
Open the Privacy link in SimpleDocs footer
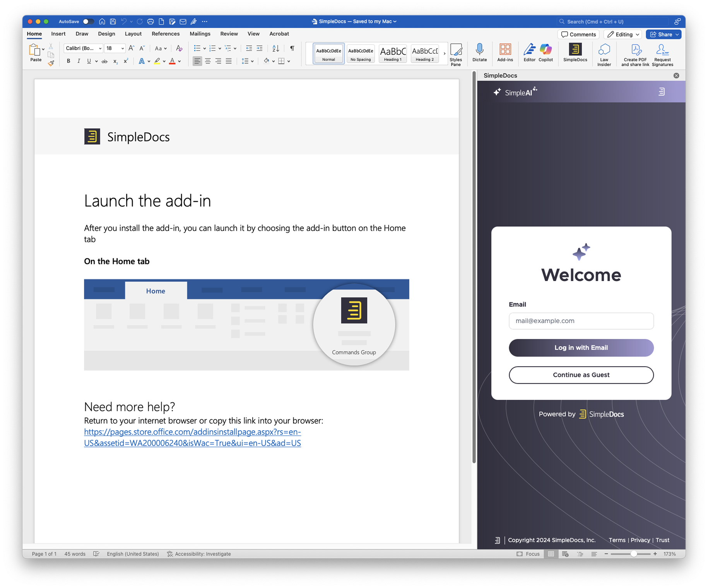click(x=640, y=540)
